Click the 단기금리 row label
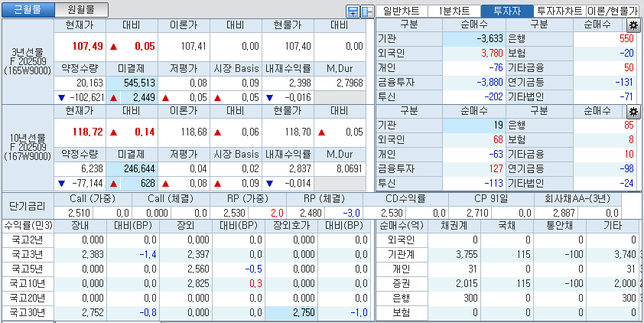The image size is (644, 323). click(28, 206)
